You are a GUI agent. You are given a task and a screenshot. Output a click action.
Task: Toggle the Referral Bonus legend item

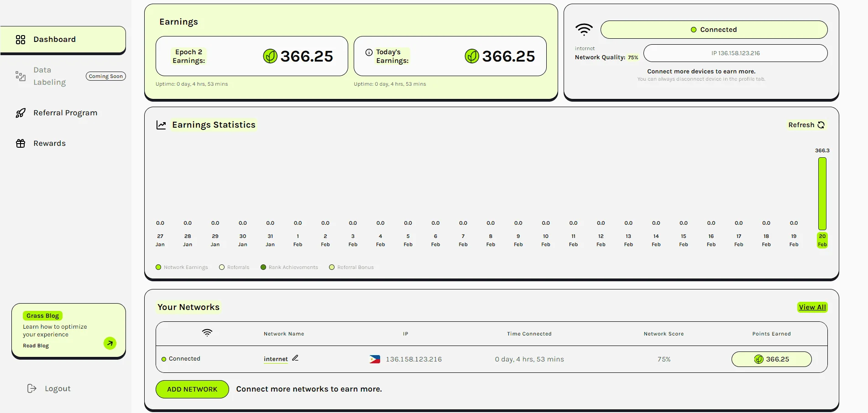351,267
